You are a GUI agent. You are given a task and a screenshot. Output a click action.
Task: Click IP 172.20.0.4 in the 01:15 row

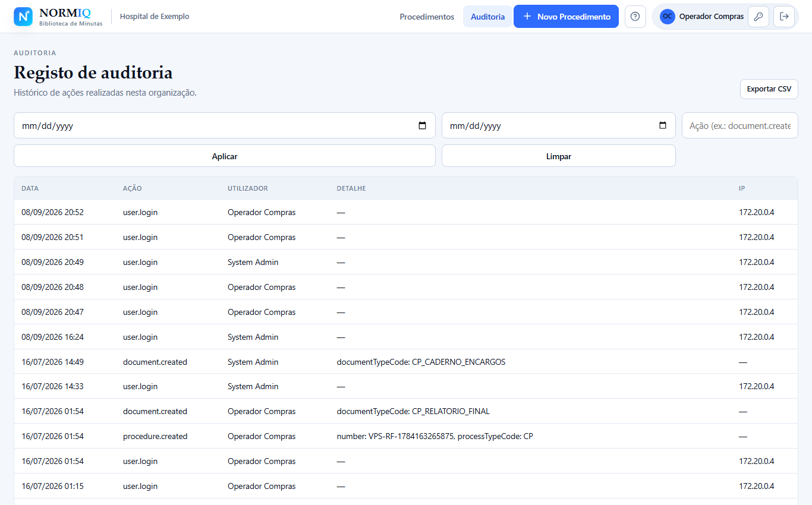coord(757,486)
